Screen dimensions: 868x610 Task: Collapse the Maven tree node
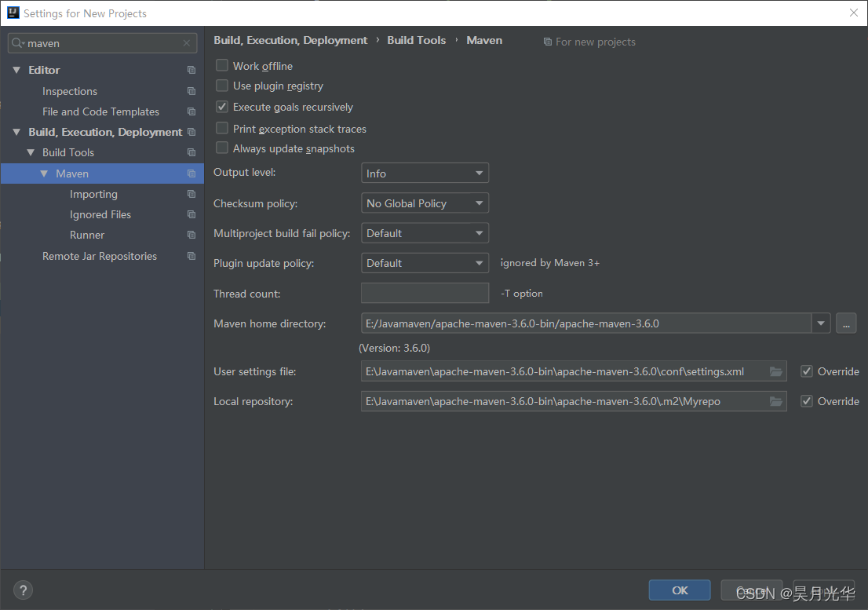[x=44, y=174]
